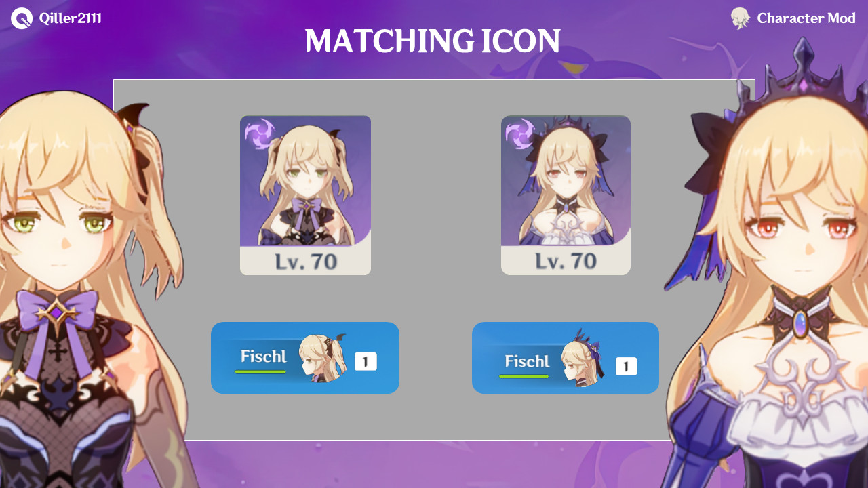Click the Qiller2111 username text
868x488 pixels.
click(x=70, y=18)
